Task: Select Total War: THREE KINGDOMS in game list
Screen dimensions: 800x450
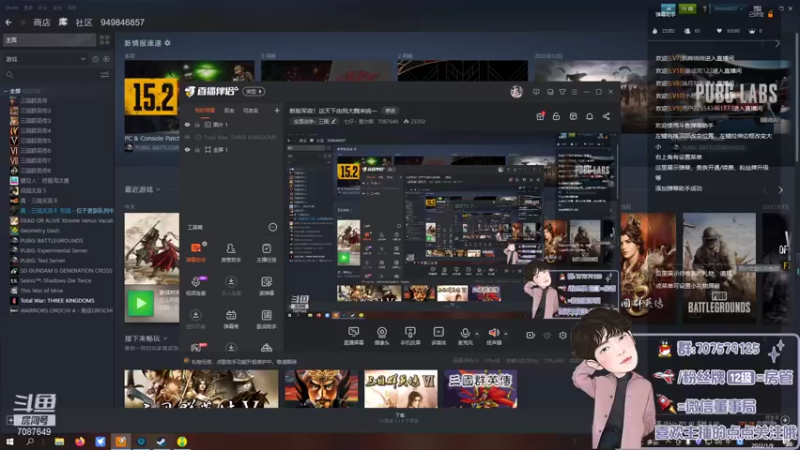Action: pyautogui.click(x=57, y=301)
